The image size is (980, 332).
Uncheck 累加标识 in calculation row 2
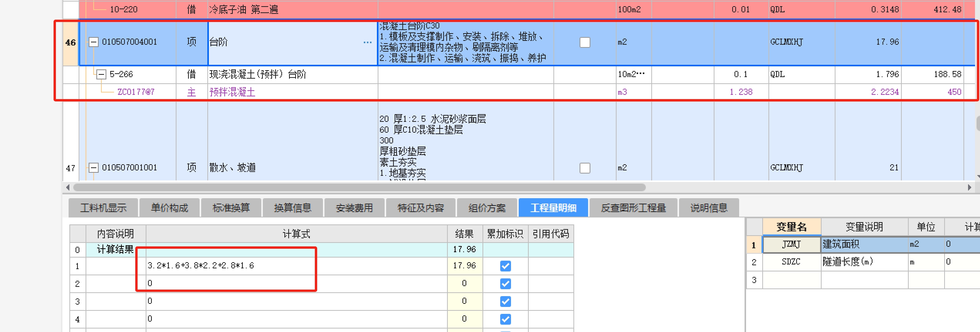[x=505, y=283]
